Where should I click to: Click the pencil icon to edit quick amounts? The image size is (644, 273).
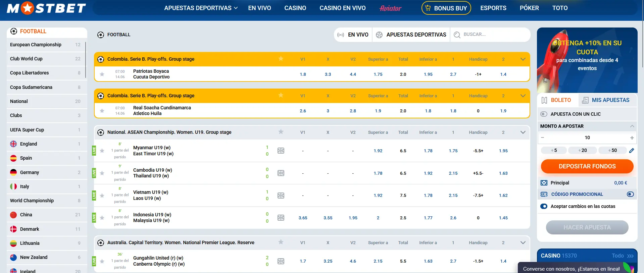[632, 151]
